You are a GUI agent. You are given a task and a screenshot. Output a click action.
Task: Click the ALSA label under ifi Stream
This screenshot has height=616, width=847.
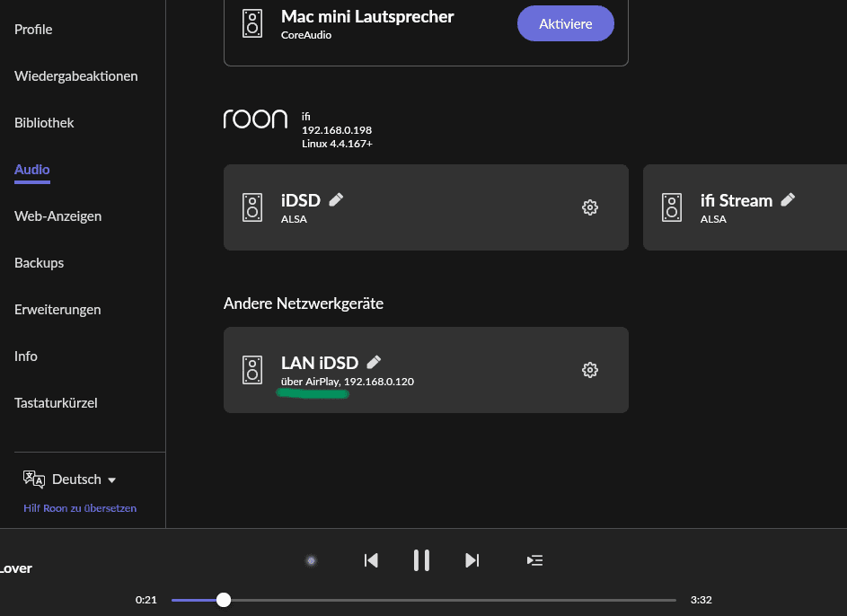713,219
